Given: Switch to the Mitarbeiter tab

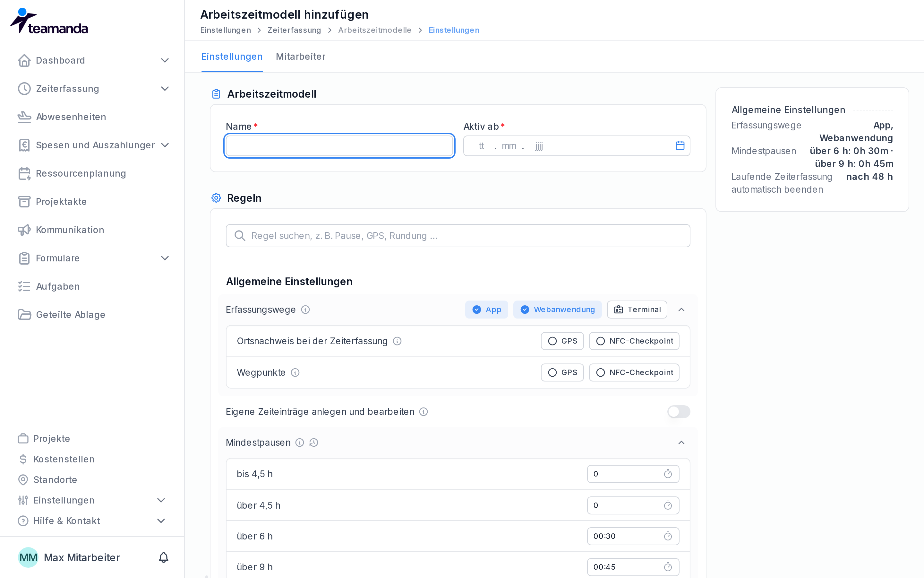Looking at the screenshot, I should pos(301,57).
